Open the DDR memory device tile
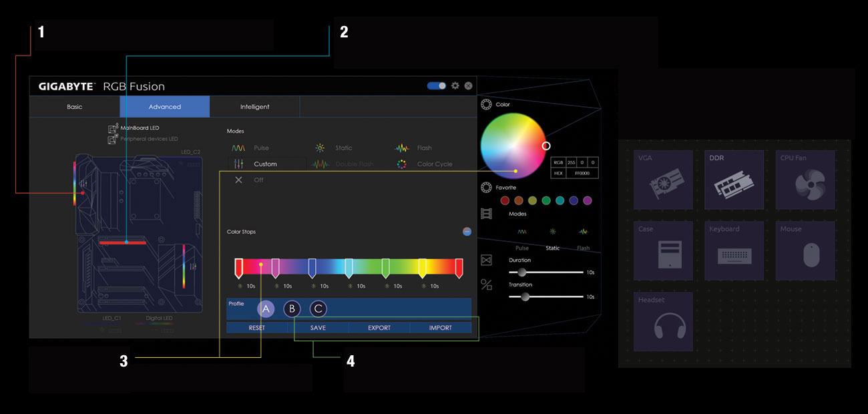 734,180
